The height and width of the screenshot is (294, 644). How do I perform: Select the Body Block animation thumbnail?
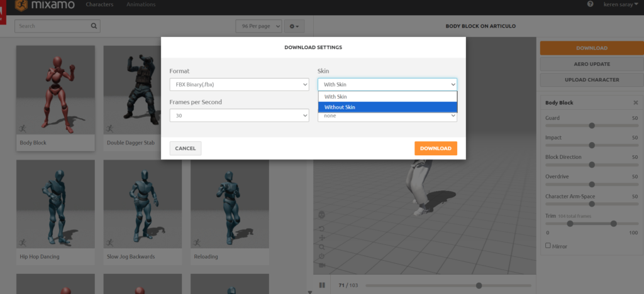pyautogui.click(x=55, y=90)
